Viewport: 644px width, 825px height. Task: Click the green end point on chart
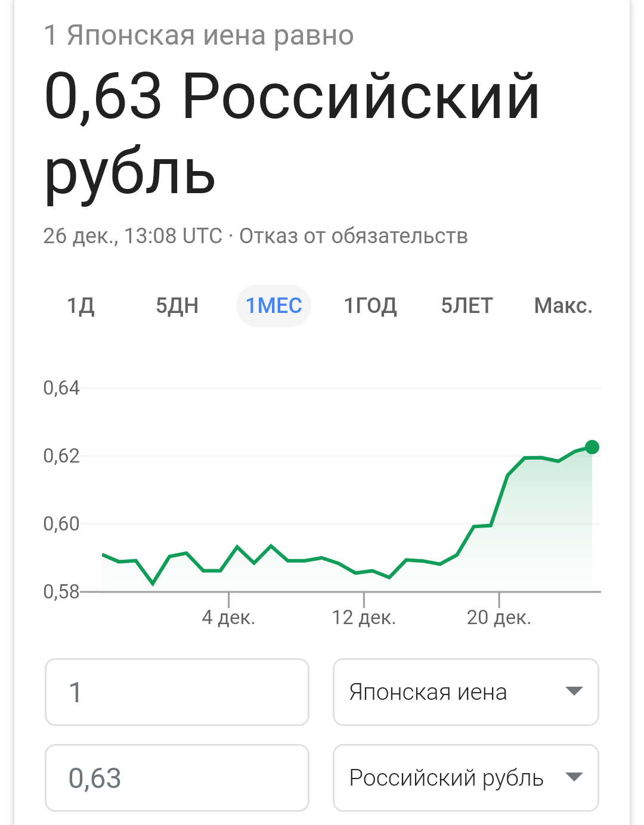592,447
